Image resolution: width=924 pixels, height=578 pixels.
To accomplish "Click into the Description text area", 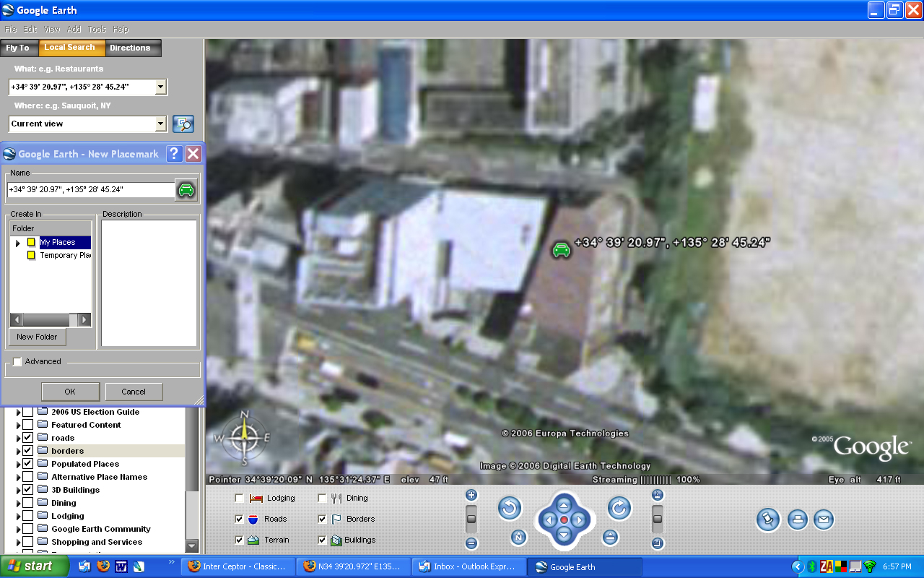I will [x=149, y=283].
